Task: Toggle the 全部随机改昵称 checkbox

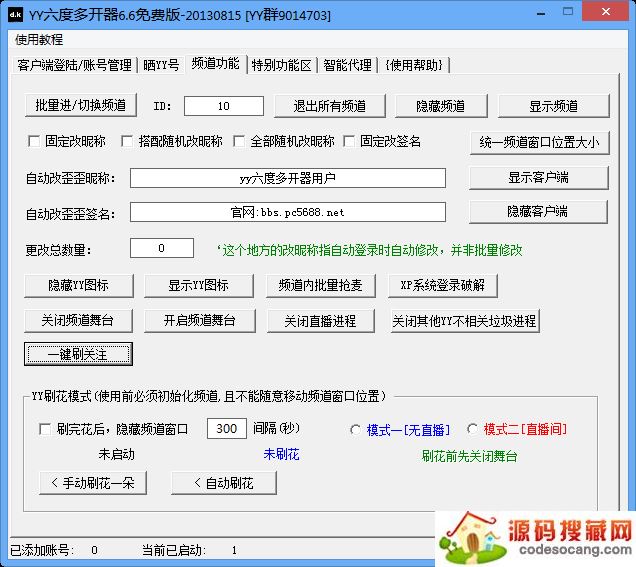Action: tap(240, 141)
